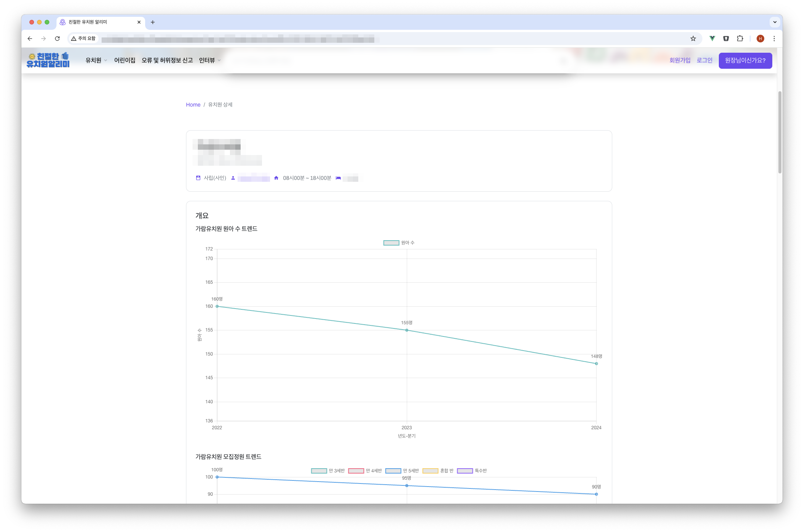Expand the 인터뷰 navigation menu
This screenshot has width=804, height=532.
point(210,60)
